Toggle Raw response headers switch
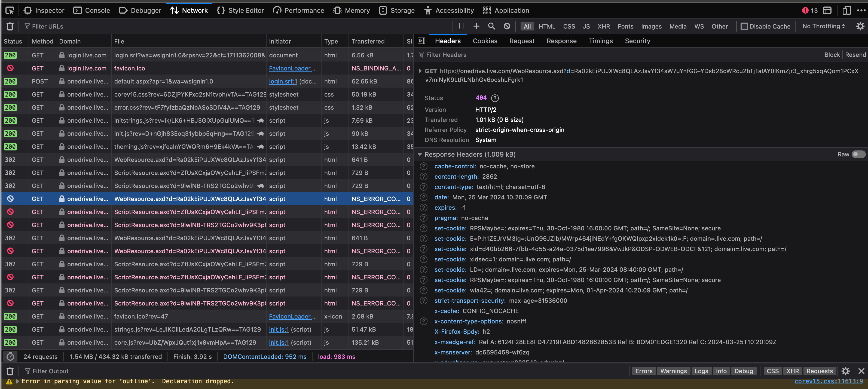 [858, 154]
